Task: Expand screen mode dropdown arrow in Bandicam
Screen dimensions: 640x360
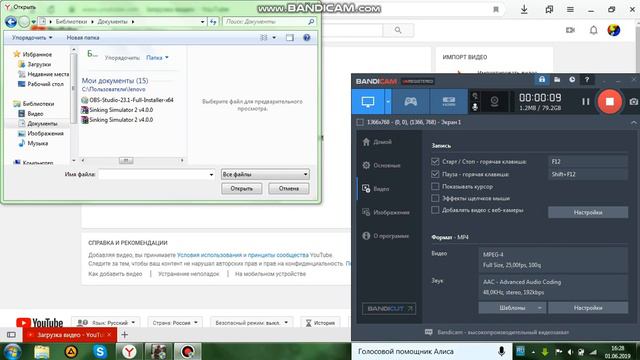Action: (388, 102)
